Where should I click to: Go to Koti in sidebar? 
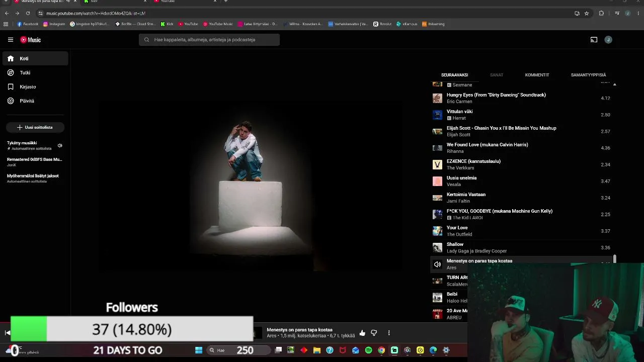point(35,58)
